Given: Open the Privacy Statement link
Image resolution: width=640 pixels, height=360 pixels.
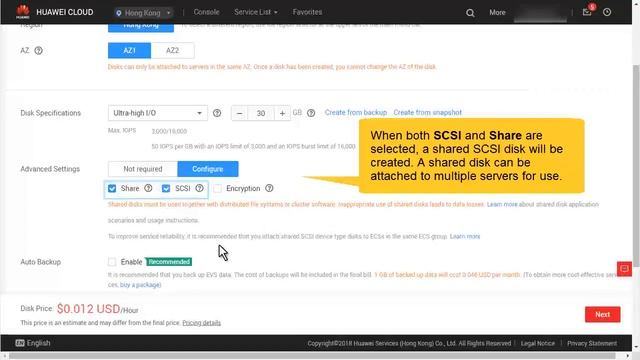Looking at the screenshot, I should click(592, 343).
